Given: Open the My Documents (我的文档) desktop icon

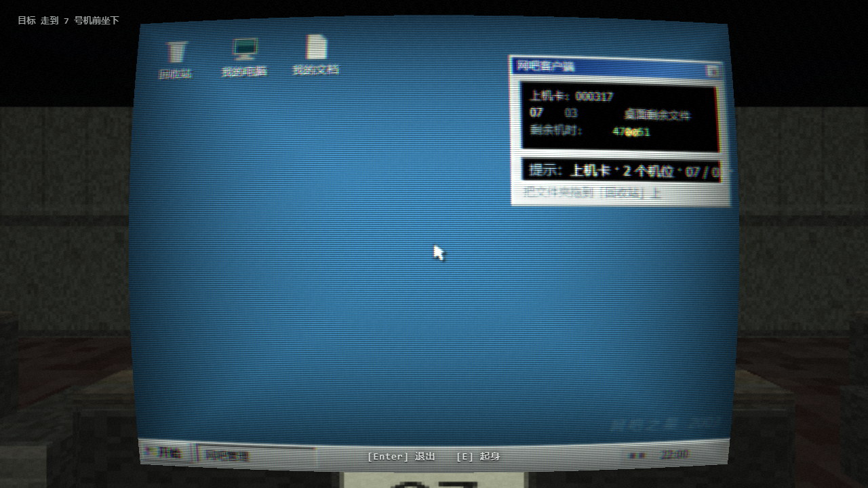Looking at the screenshot, I should tap(316, 56).
